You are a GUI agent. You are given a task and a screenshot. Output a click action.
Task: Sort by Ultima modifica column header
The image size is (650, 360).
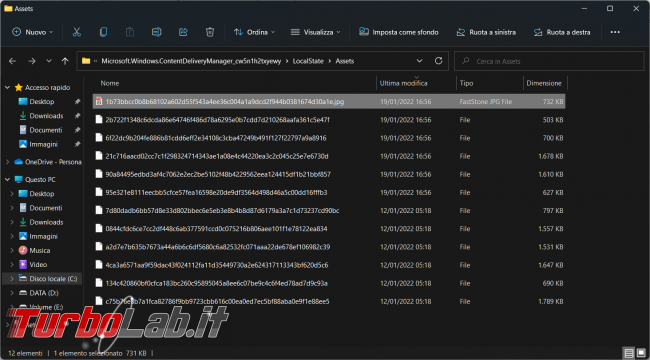tap(404, 83)
